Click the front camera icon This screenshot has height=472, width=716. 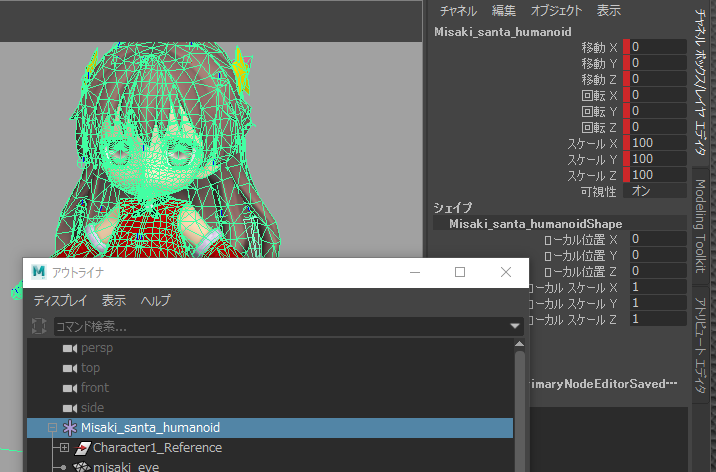pos(70,388)
